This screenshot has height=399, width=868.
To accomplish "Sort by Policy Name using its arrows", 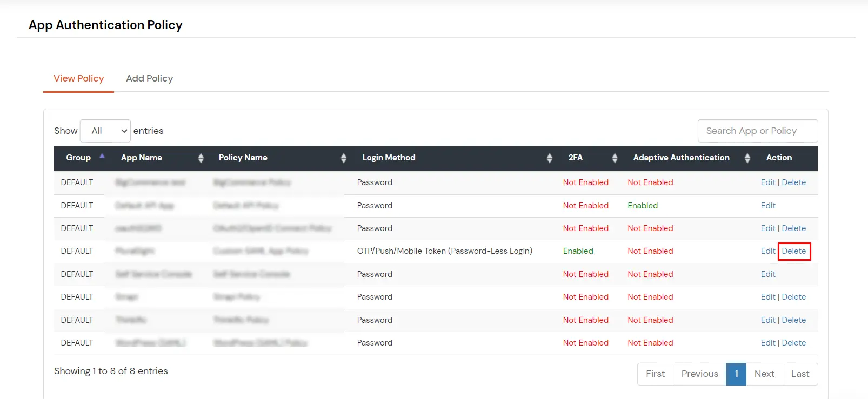I will 344,158.
